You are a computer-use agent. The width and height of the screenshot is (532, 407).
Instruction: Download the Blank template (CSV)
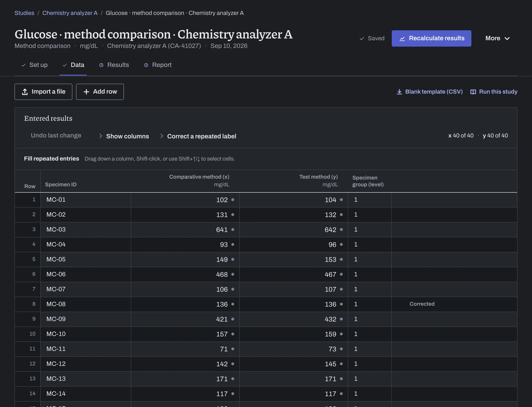430,92
